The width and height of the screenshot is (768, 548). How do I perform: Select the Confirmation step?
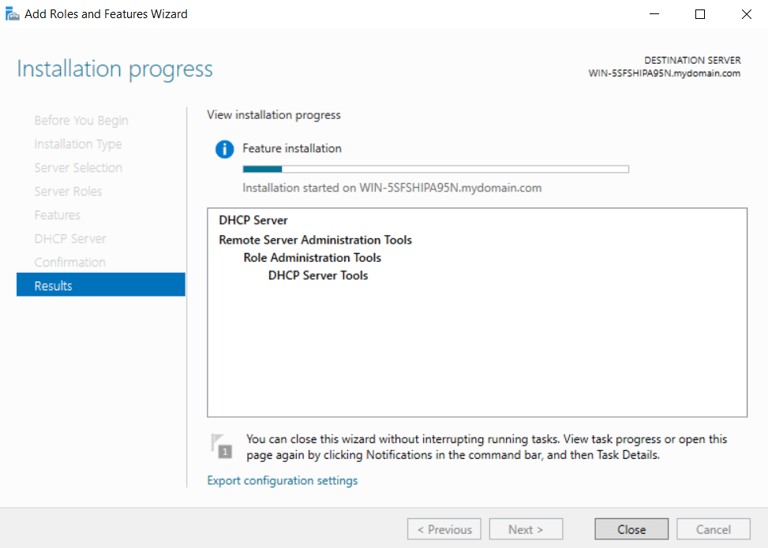pyautogui.click(x=70, y=262)
